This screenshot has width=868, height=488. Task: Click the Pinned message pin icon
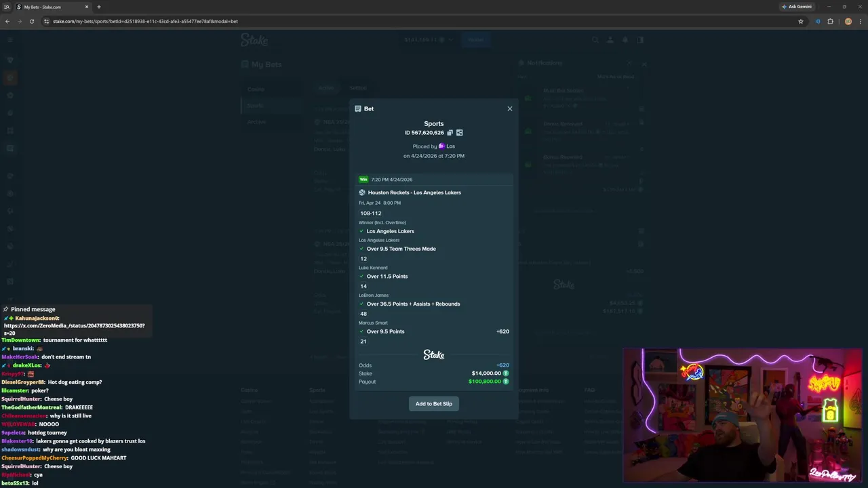click(x=5, y=309)
